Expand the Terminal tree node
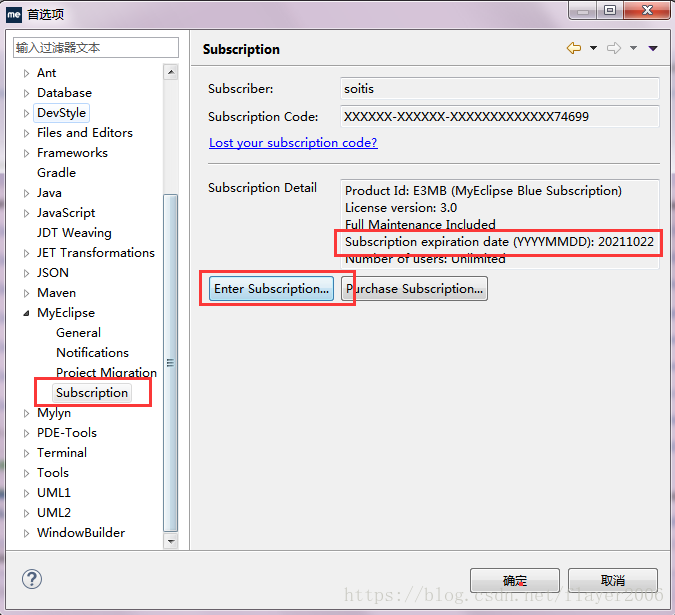Screen dimensions: 675x615 (x=26, y=453)
